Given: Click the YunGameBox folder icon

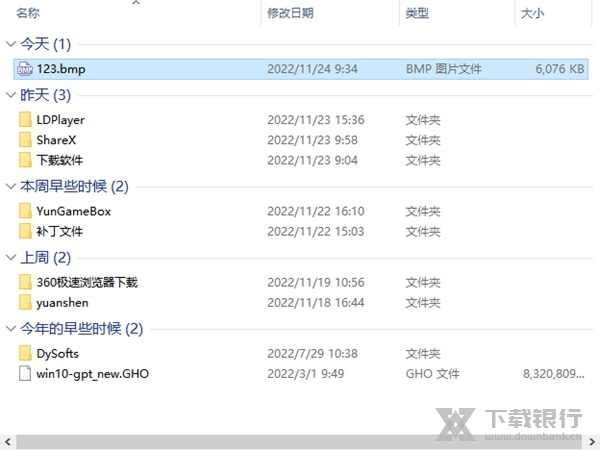Looking at the screenshot, I should coord(25,211).
